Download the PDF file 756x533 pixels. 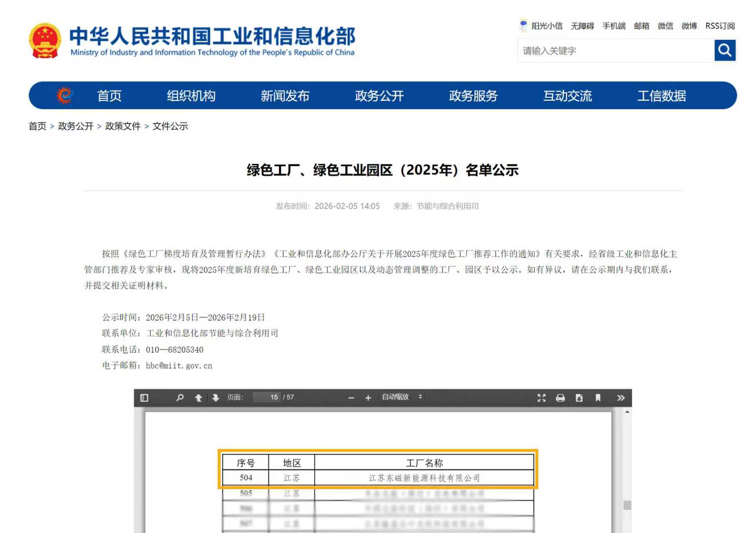coord(579,398)
